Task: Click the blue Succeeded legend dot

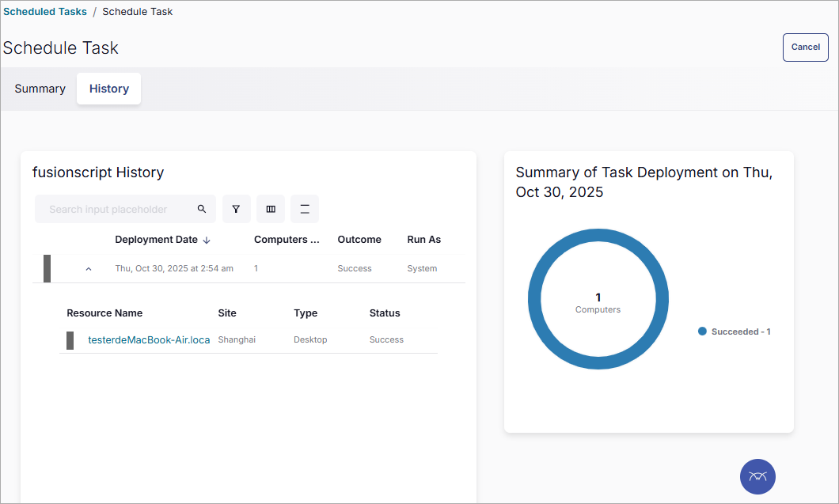Action: coord(701,331)
